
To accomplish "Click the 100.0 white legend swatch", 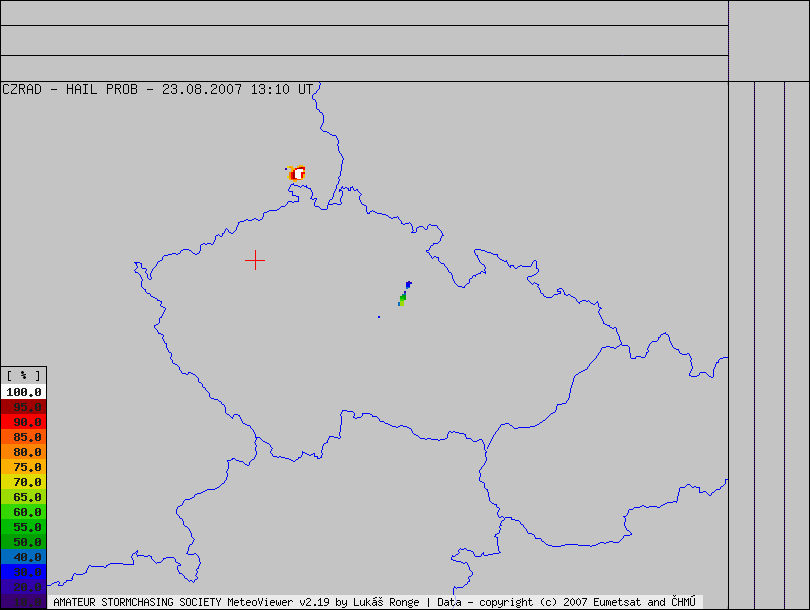I will (x=23, y=392).
